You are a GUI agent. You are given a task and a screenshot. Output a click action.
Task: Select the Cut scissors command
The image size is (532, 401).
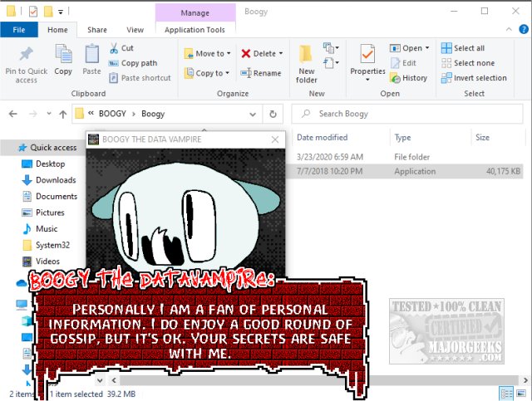click(122, 48)
